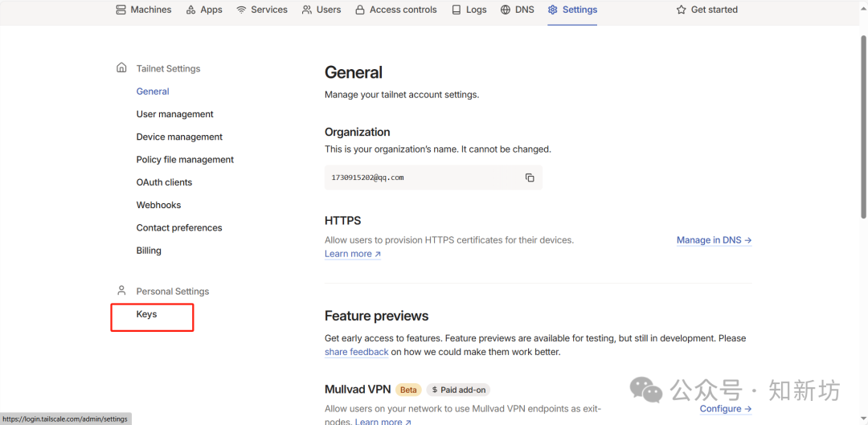Click the Users people icon

(x=307, y=10)
